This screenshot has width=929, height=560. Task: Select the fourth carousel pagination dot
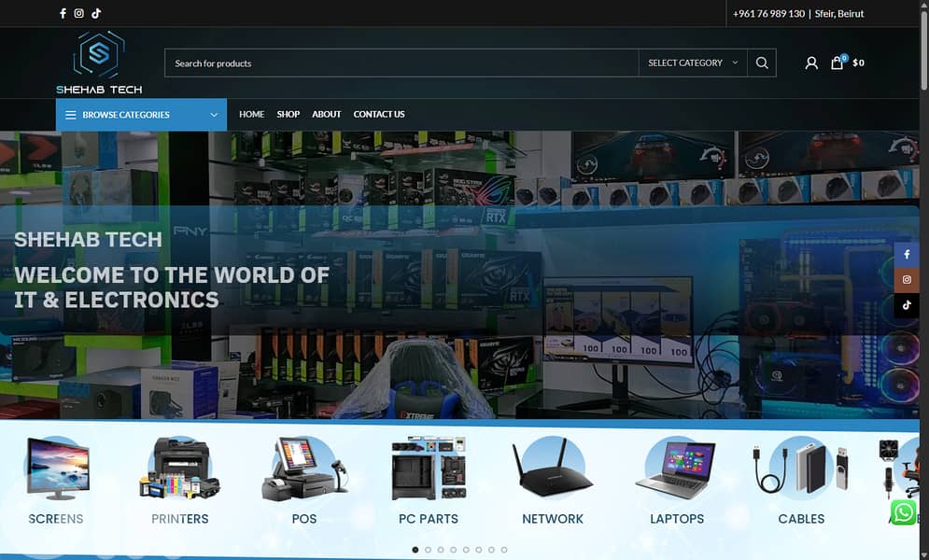tap(453, 550)
